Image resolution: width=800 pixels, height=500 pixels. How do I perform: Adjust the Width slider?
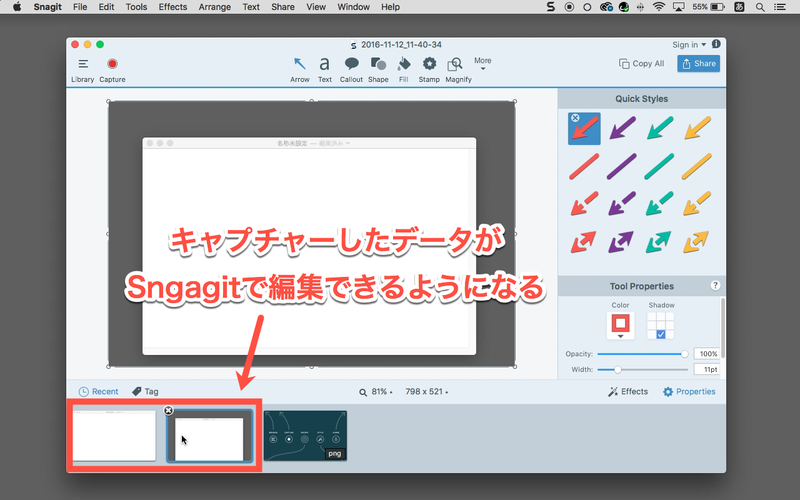click(x=643, y=369)
